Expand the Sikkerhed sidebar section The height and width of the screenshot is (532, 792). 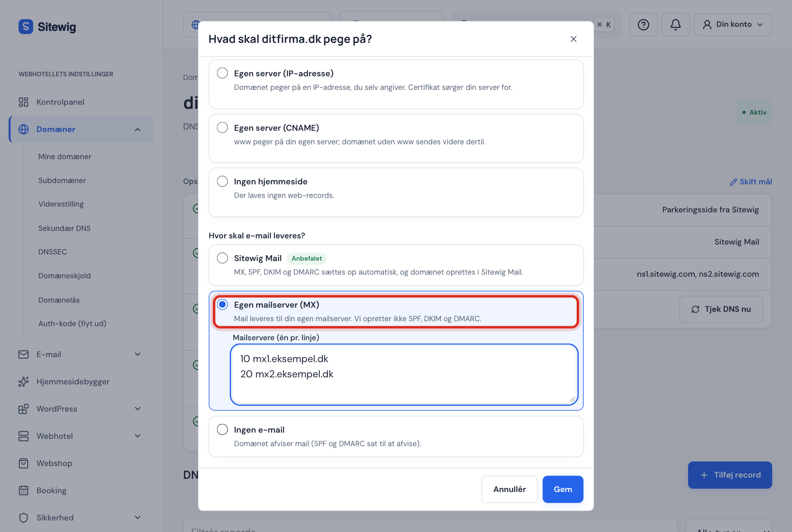click(x=138, y=518)
